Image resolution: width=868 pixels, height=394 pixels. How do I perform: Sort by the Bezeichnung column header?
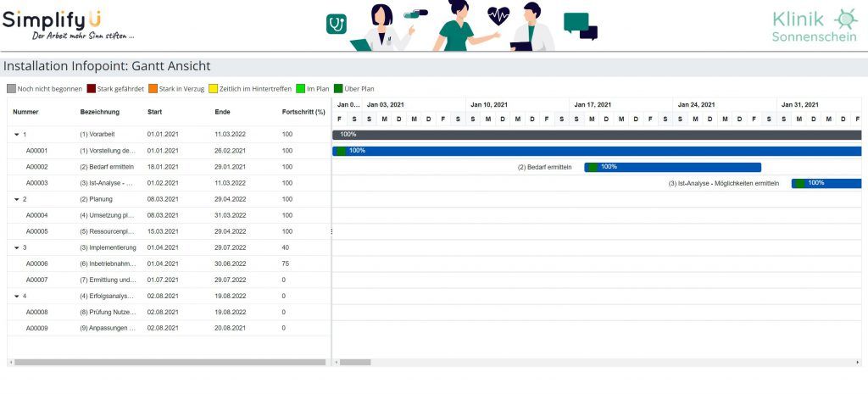coord(100,112)
